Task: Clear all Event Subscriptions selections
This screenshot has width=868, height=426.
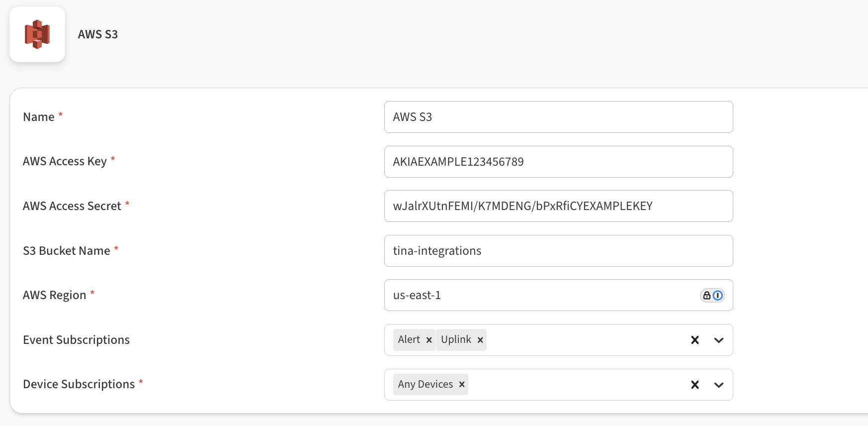Action: [x=695, y=340]
